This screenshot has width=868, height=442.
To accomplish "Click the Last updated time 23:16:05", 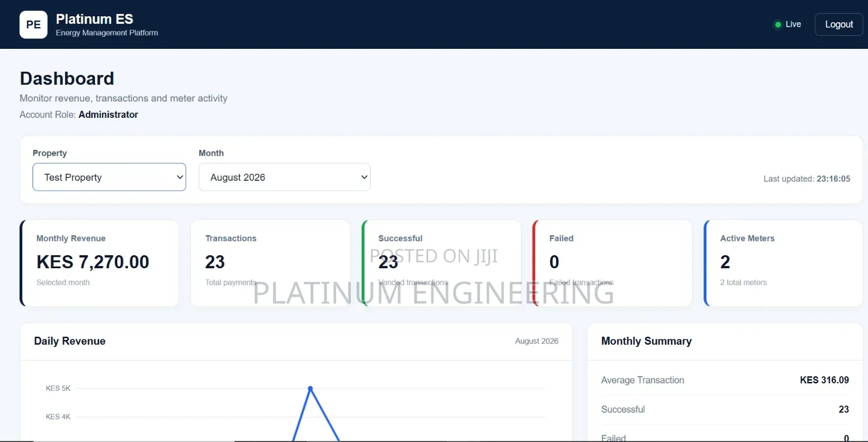I will tap(833, 179).
